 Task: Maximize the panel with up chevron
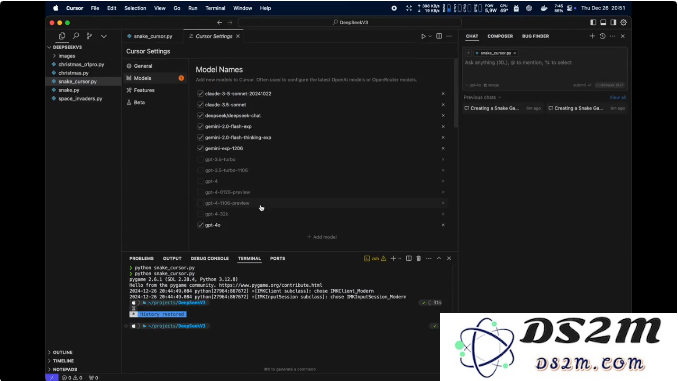click(x=439, y=259)
